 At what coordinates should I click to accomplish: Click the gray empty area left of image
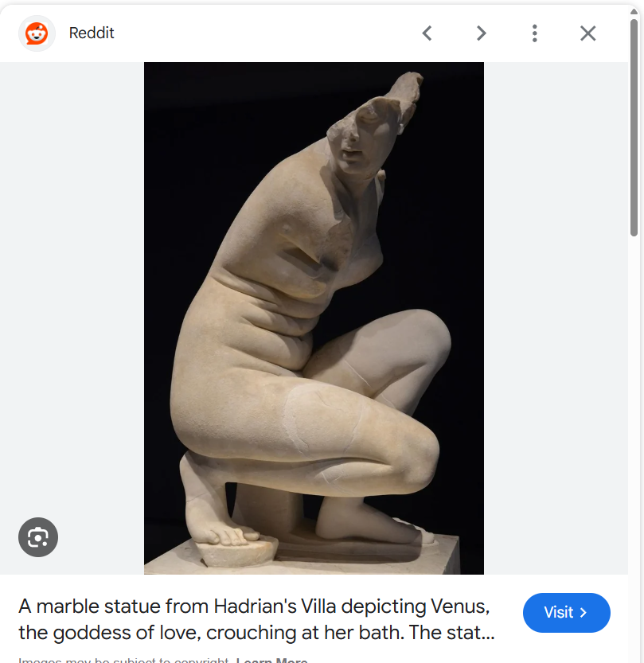click(x=72, y=296)
